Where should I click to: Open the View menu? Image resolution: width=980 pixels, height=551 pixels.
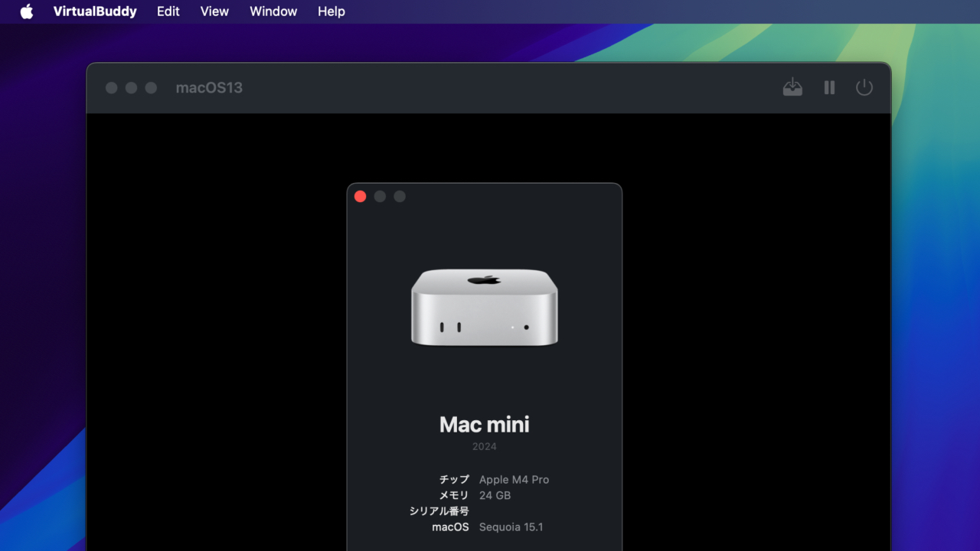point(214,11)
